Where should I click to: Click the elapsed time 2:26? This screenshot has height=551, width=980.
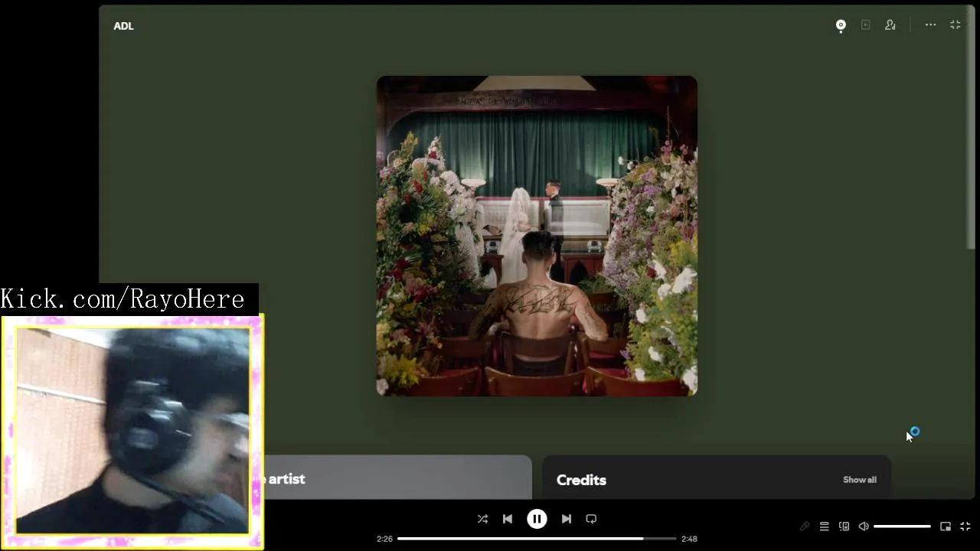(x=384, y=539)
